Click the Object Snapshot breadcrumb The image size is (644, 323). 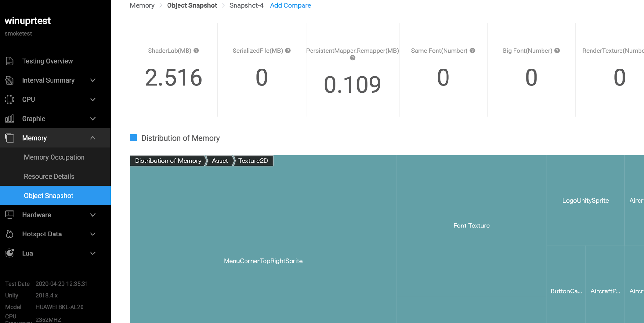192,5
